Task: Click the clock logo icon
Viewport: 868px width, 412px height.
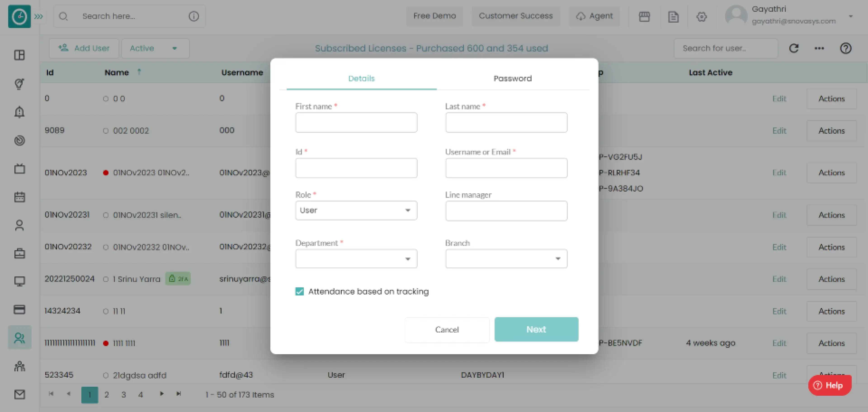Action: [x=19, y=16]
